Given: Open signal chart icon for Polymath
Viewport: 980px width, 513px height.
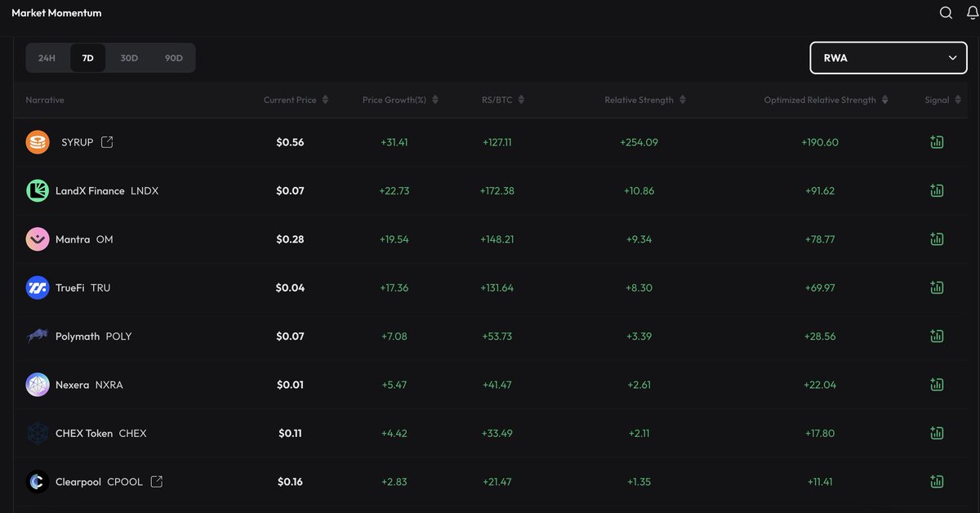Looking at the screenshot, I should pyautogui.click(x=937, y=336).
